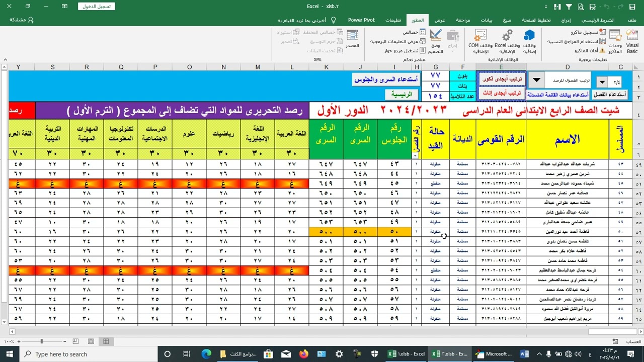
Task: Open the Macros (وحدات الماكرو) list
Action: (615, 41)
